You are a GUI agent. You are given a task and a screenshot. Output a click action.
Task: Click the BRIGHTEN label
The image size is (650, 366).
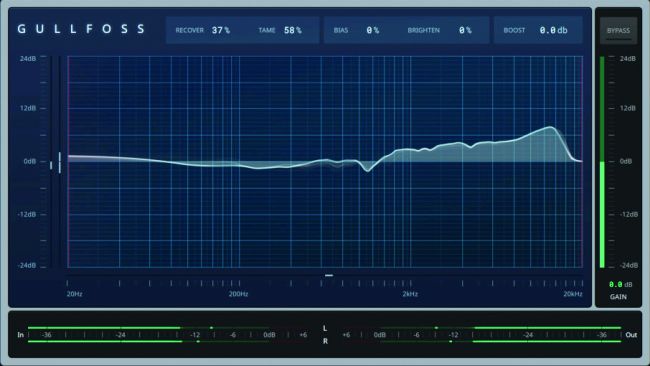pyautogui.click(x=424, y=30)
